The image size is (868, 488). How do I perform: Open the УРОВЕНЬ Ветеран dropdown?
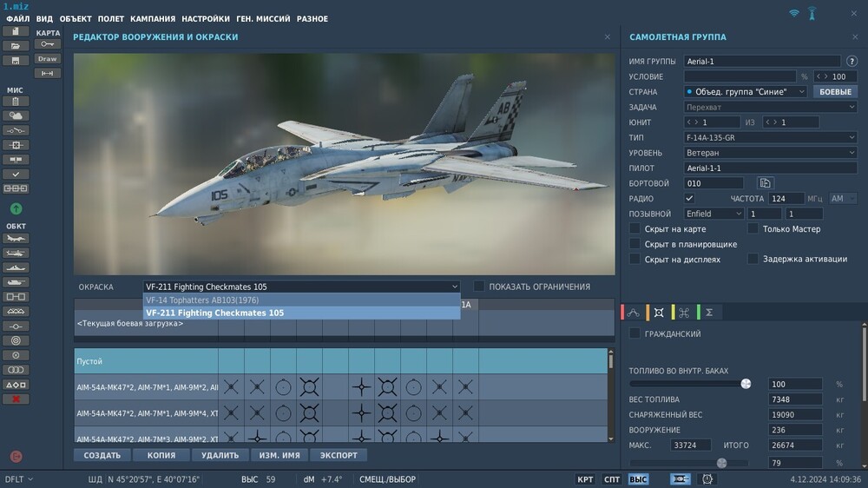(770, 153)
